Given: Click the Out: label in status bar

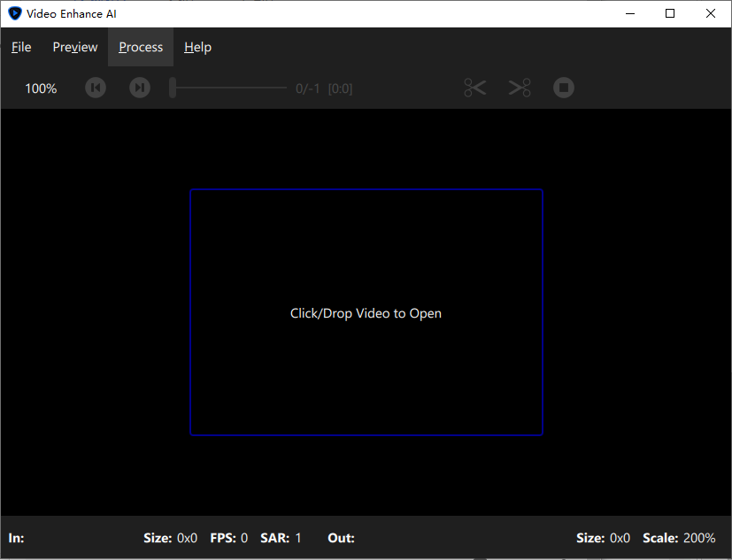Looking at the screenshot, I should [x=342, y=538].
